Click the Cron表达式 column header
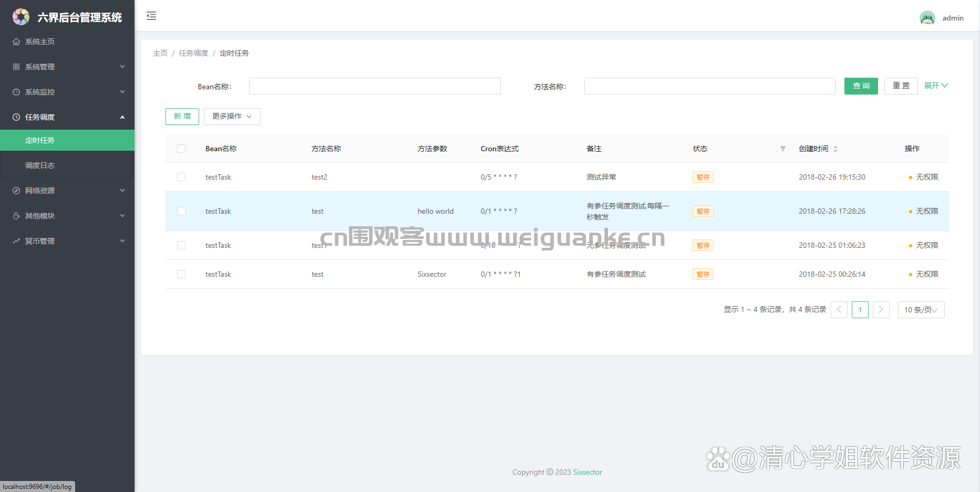The height and width of the screenshot is (492, 980). (x=500, y=149)
